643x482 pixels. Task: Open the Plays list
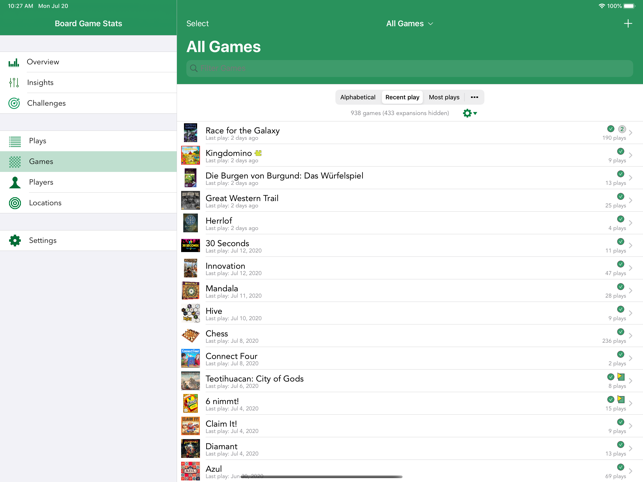[x=37, y=141]
